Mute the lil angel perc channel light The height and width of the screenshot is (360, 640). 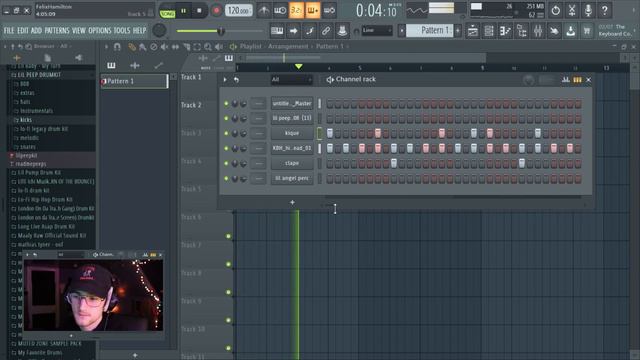226,178
